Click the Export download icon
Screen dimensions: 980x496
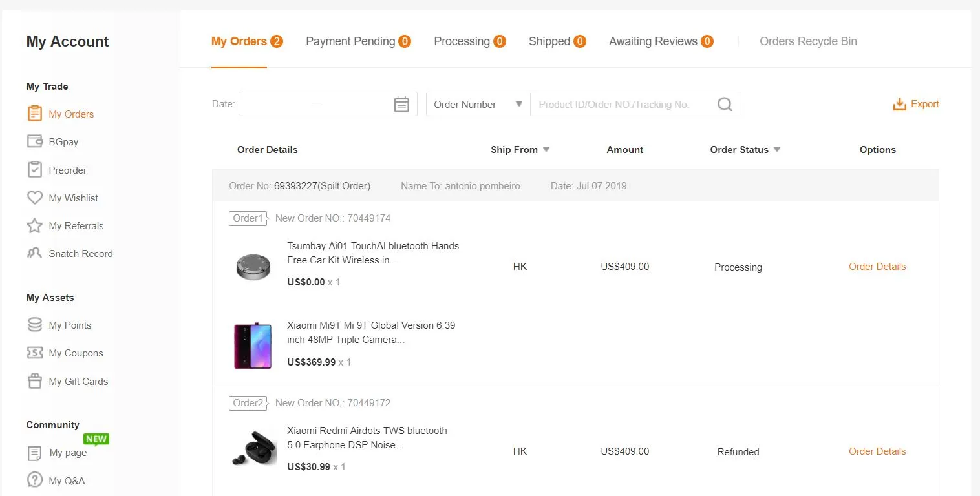(899, 105)
